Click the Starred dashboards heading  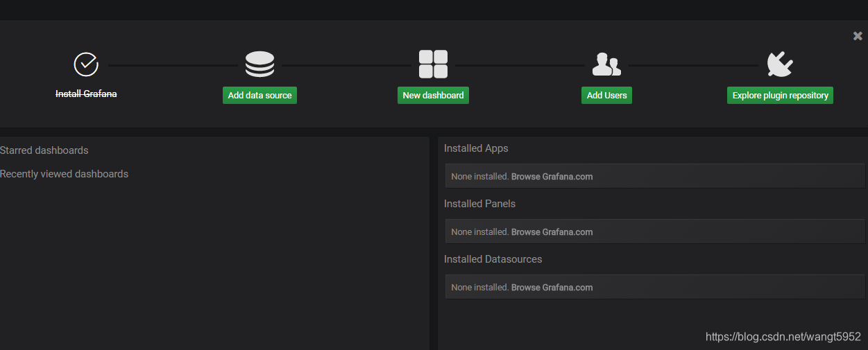pyautogui.click(x=44, y=150)
